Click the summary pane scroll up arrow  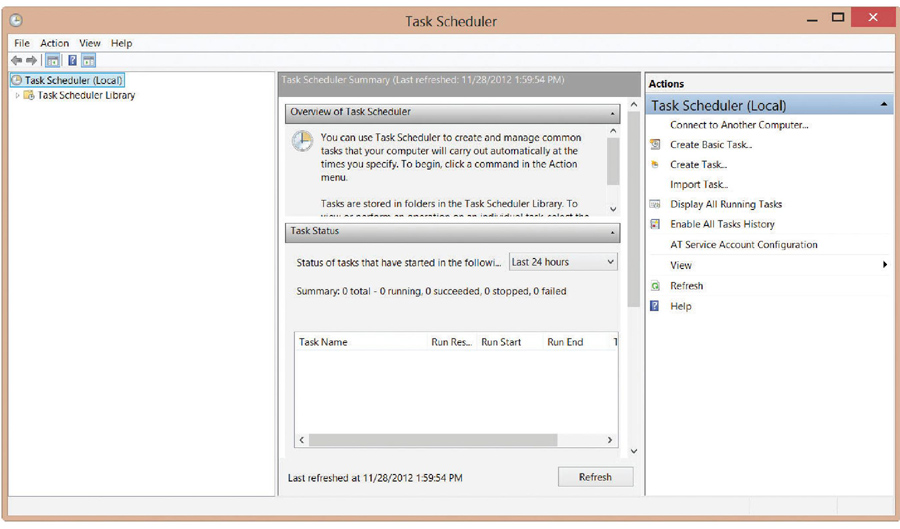[x=634, y=104]
